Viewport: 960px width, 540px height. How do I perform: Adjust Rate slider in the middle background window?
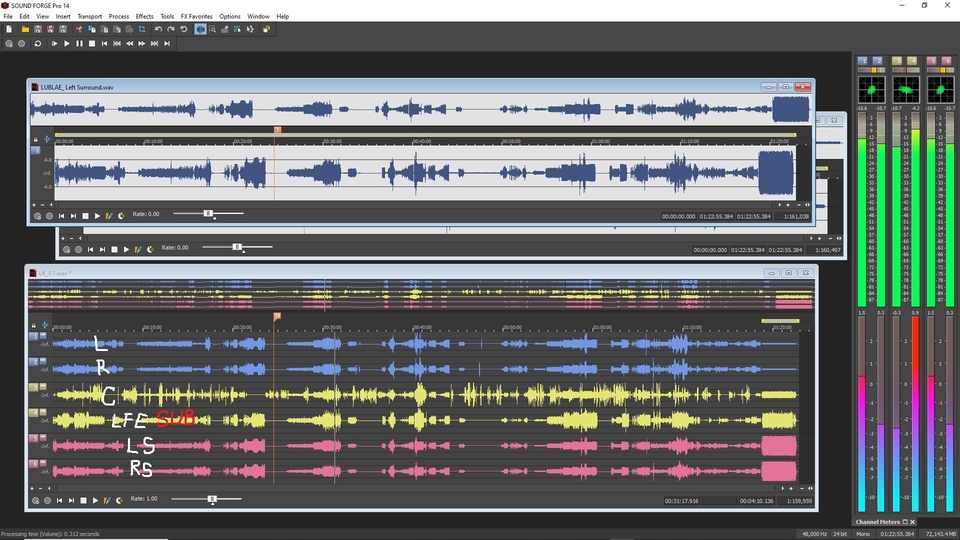point(238,247)
